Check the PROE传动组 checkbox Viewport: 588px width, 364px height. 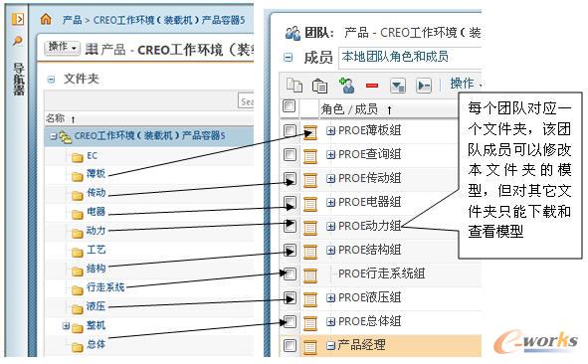tap(290, 178)
